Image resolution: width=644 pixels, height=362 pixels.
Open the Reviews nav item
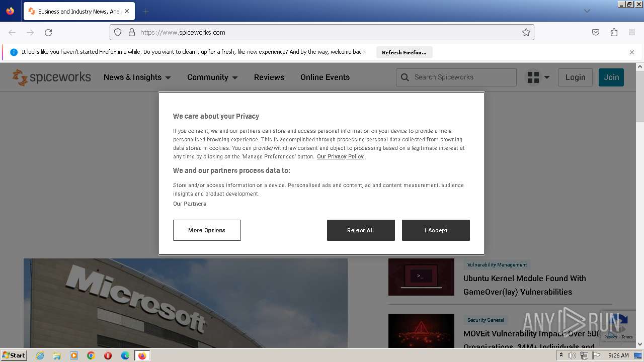(x=269, y=77)
